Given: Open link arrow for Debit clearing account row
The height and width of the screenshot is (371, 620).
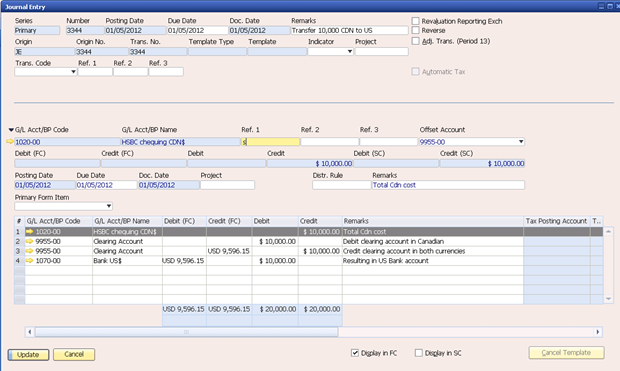Looking at the screenshot, I should point(29,241).
